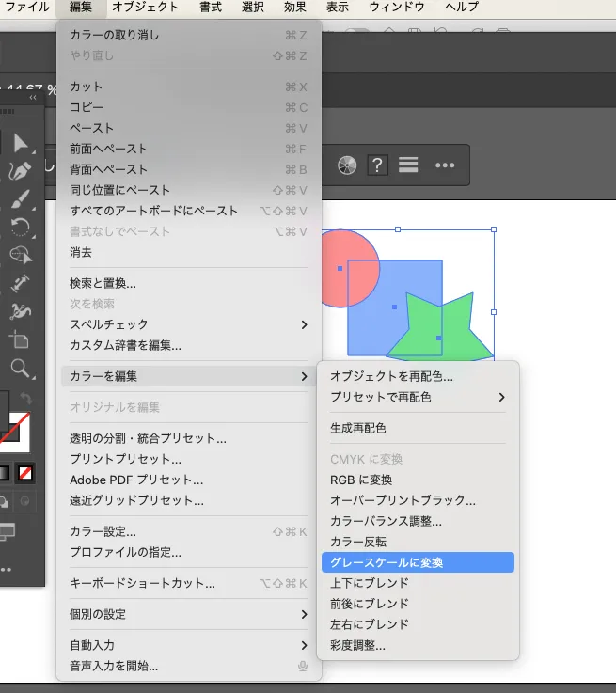Viewport: 616px width, 693px height.
Task: Select the Zoom magnifier tool
Action: [21, 369]
